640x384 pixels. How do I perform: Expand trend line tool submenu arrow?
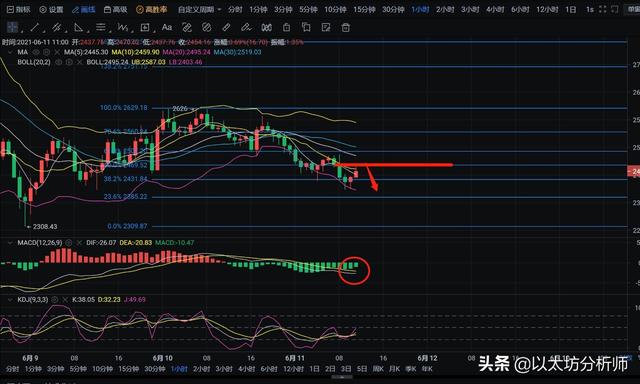coord(43,31)
